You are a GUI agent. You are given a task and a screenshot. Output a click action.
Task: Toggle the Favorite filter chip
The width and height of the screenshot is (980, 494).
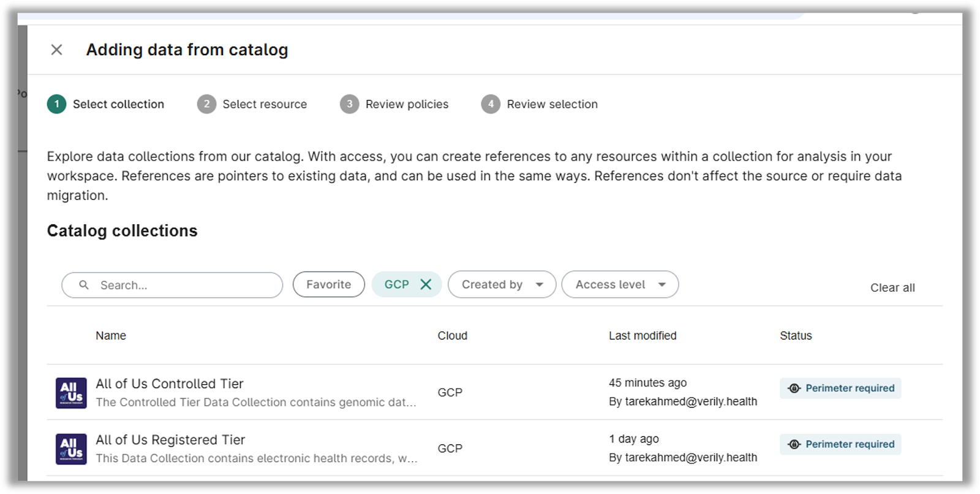(329, 284)
